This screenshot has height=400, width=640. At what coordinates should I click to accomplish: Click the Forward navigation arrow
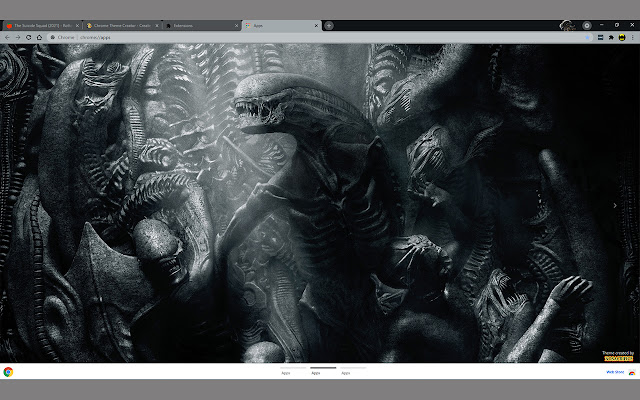18,37
